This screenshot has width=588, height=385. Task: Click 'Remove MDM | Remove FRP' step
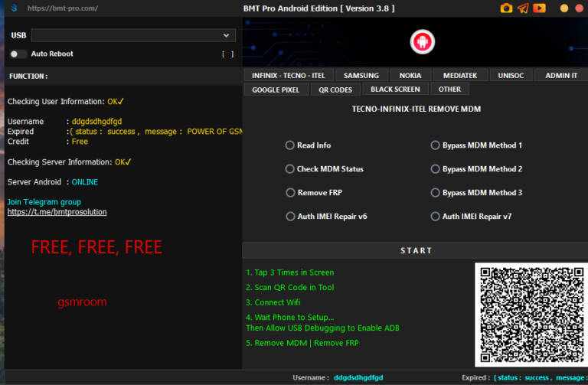tap(302, 343)
